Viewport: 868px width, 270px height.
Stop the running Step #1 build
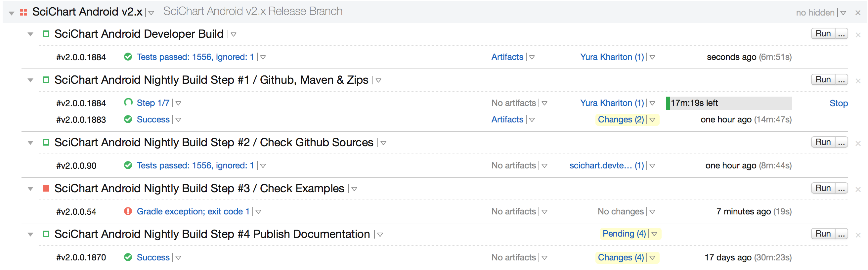click(x=838, y=103)
